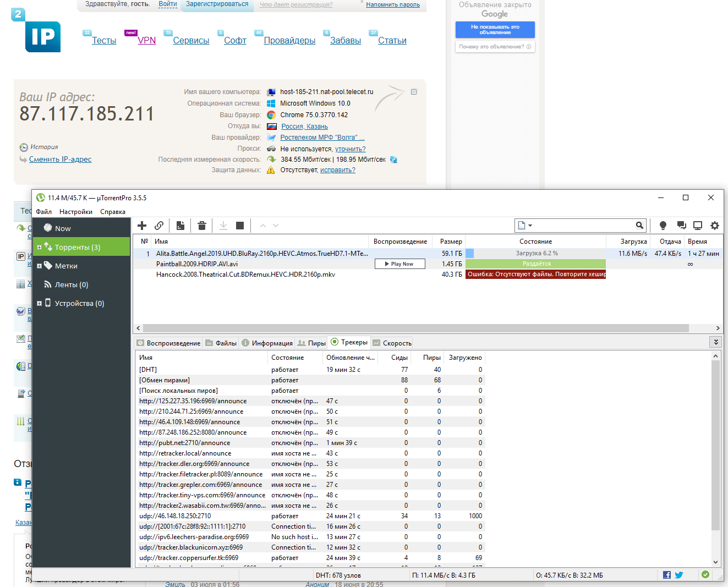The image size is (728, 587).
Task: Click the Create New Torrent file icon
Action: [x=180, y=226]
